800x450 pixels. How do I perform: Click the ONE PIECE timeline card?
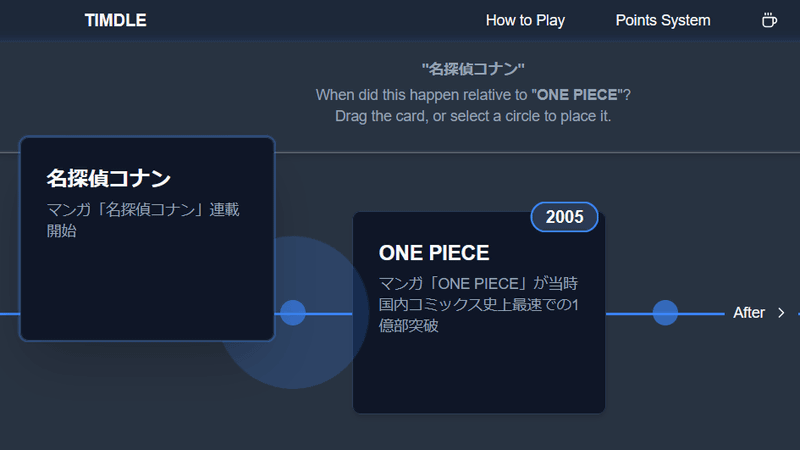point(479,313)
